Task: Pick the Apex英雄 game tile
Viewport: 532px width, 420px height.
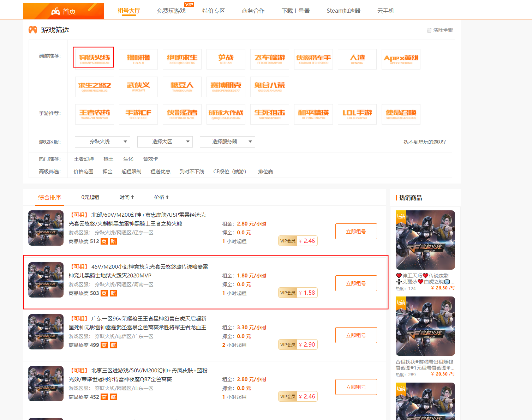Action: coord(401,59)
